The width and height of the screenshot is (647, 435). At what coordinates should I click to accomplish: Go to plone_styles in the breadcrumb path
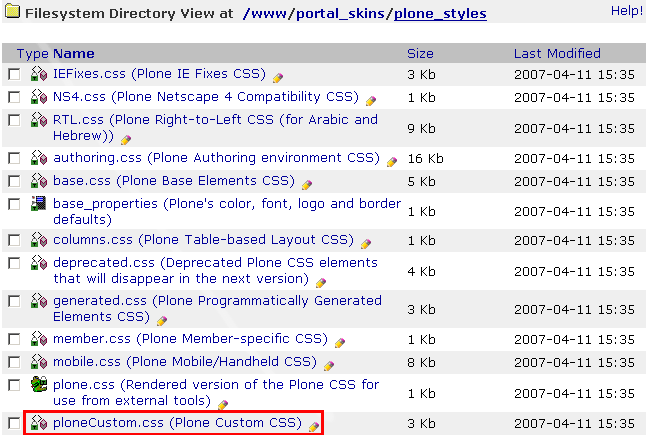click(x=440, y=14)
